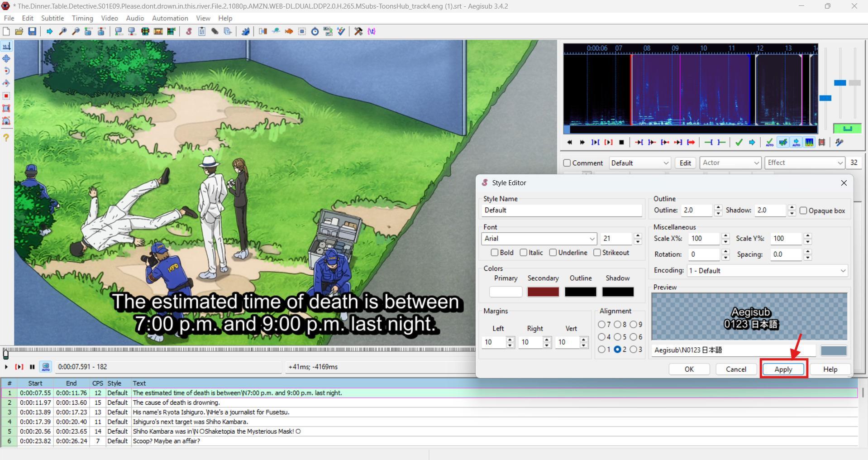Toggle karaoke mode microphone icon
The width and height of the screenshot is (868, 460).
(839, 142)
